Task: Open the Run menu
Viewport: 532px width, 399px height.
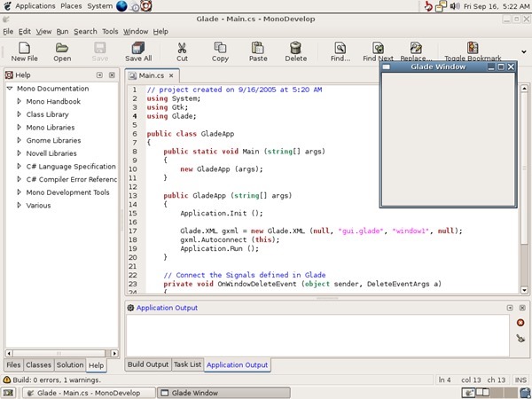Action: point(62,32)
